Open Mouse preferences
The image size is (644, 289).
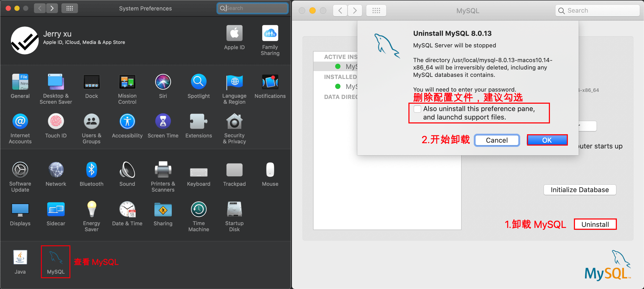tap(270, 174)
